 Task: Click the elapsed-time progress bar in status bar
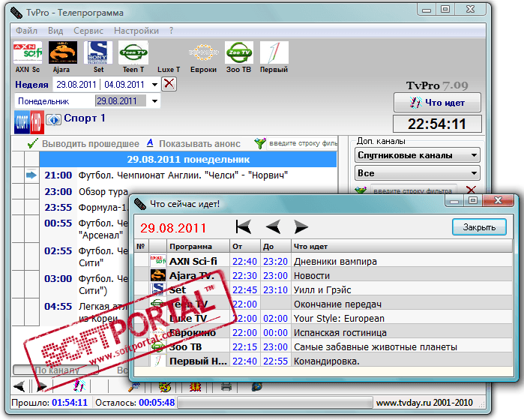tap(274, 403)
